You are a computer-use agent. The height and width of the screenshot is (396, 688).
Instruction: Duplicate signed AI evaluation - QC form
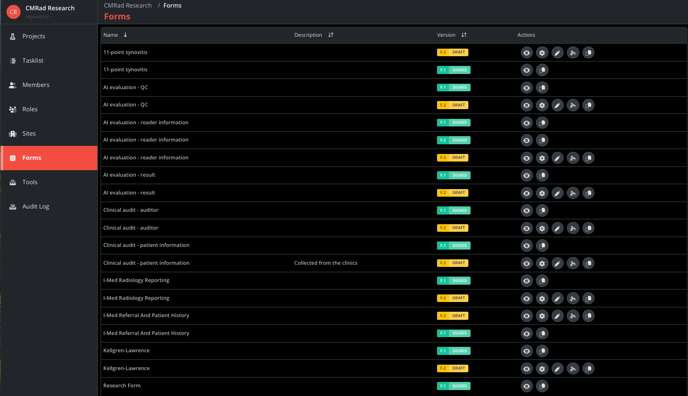[x=542, y=88]
